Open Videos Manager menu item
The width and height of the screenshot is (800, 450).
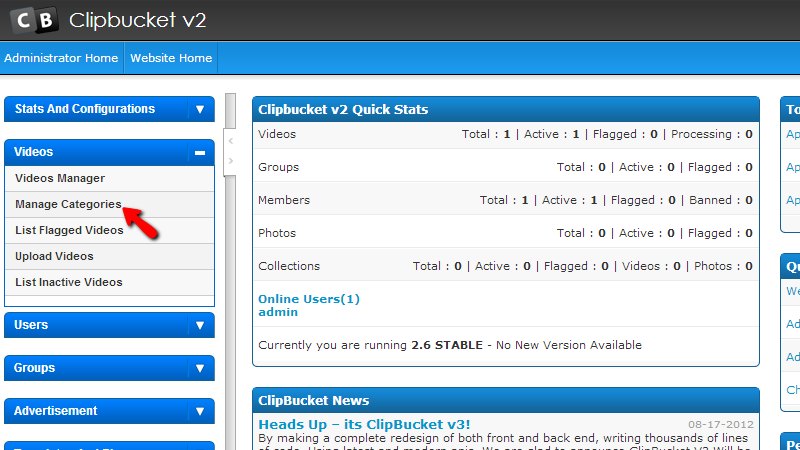(x=109, y=179)
